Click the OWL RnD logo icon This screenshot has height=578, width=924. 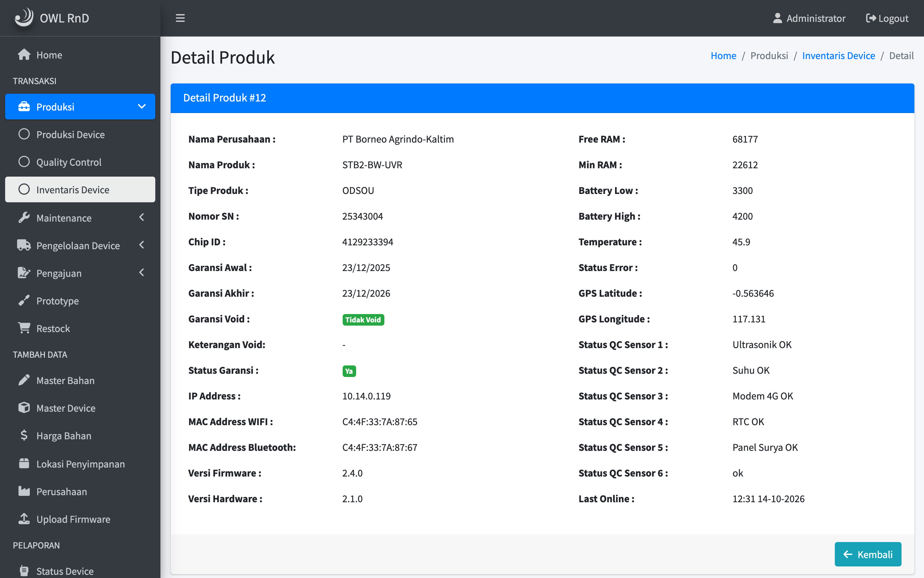pos(24,18)
